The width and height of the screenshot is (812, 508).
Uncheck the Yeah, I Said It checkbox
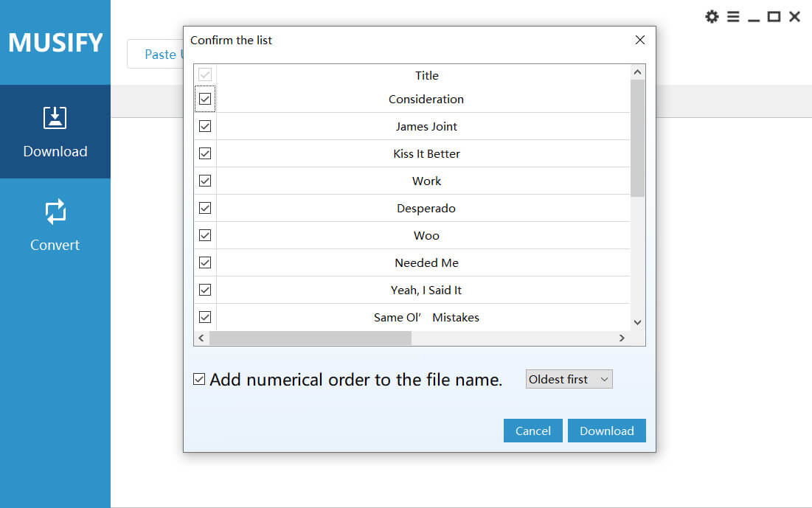click(x=205, y=290)
